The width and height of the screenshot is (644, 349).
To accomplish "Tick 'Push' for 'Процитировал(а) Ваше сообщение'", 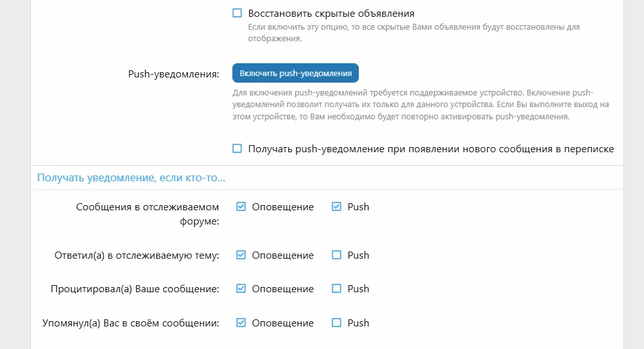I will 336,289.
